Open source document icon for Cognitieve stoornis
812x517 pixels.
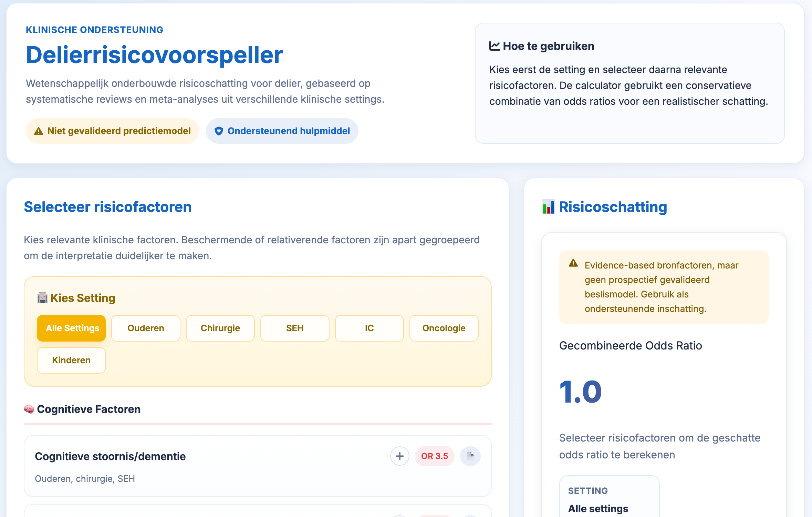(x=470, y=456)
